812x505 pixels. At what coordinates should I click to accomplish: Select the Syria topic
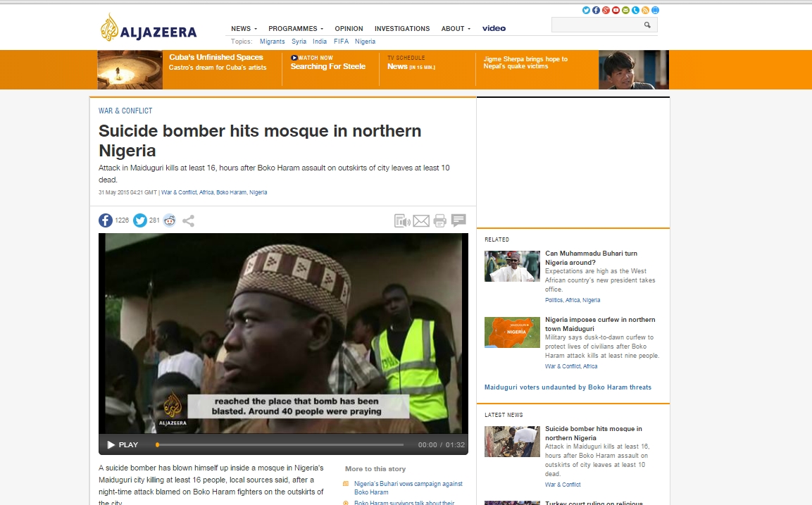pyautogui.click(x=299, y=42)
